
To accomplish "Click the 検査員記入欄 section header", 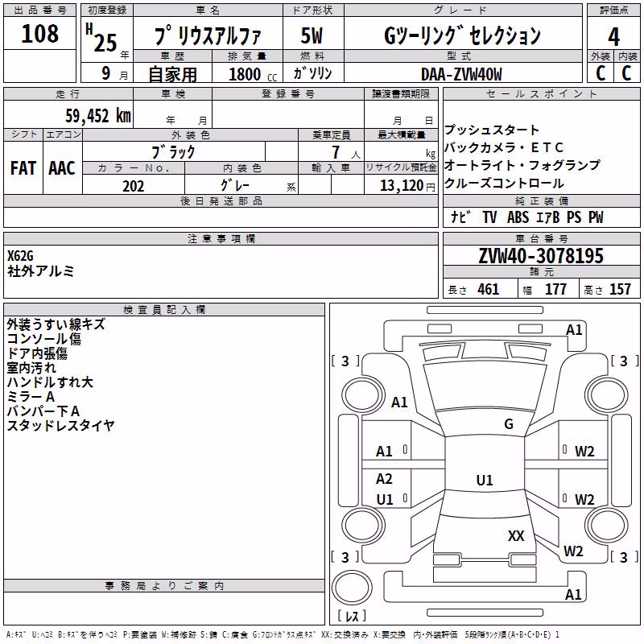I will point(164,310).
